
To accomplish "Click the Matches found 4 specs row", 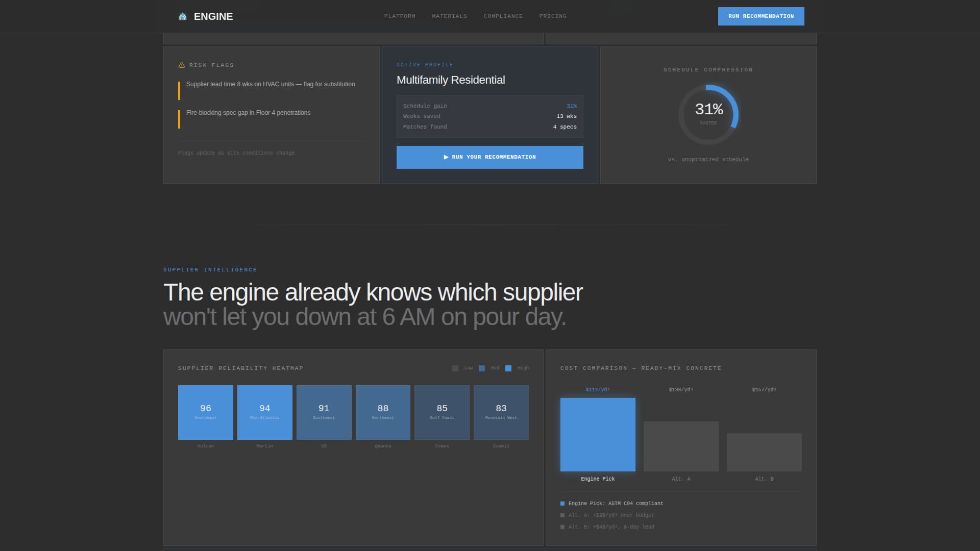I will click(490, 127).
